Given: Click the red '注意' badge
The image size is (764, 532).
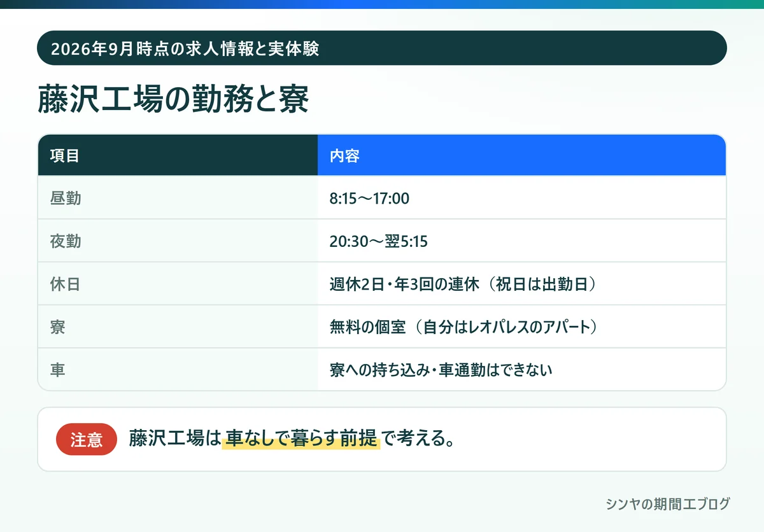Looking at the screenshot, I should [87, 439].
